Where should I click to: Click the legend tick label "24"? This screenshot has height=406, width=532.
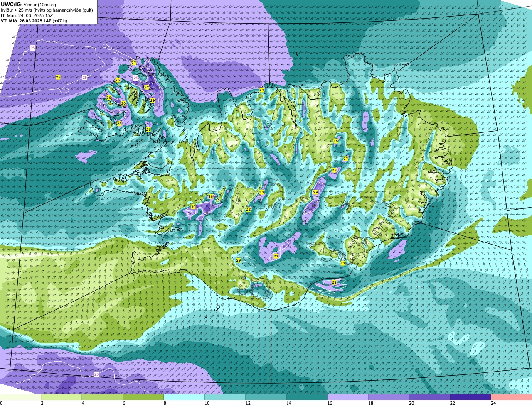coord(493,403)
